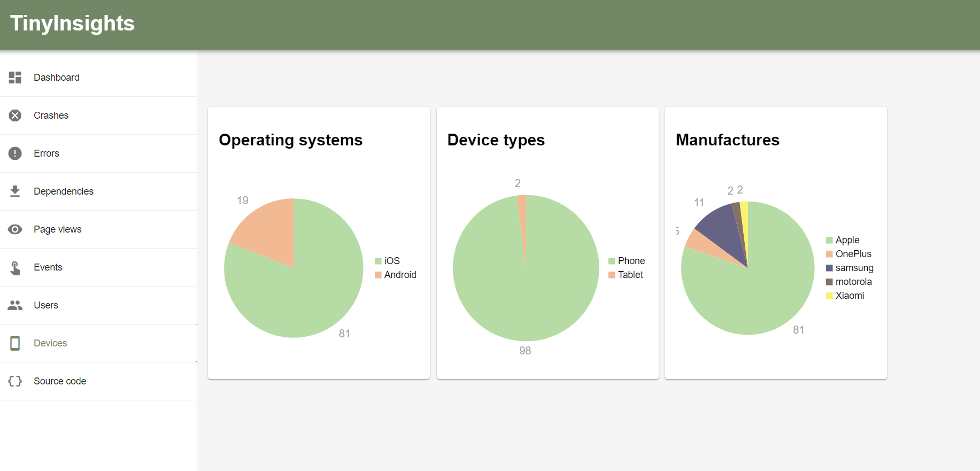Open the Dashboard menu item
This screenshot has height=471, width=980.
pos(98,78)
